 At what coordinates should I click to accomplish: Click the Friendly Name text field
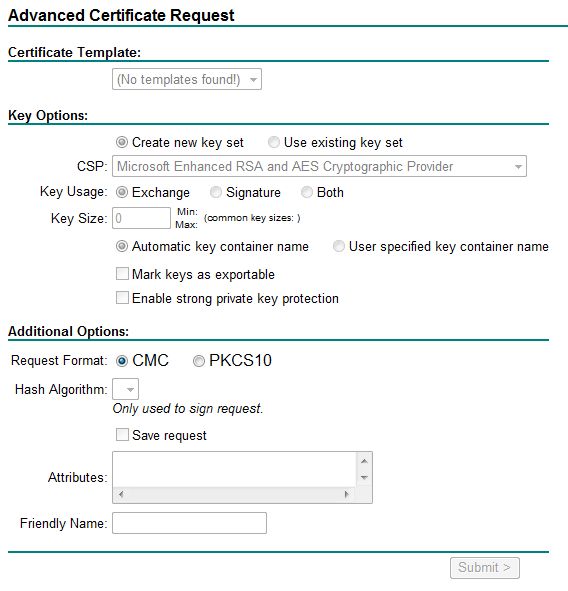click(x=189, y=523)
